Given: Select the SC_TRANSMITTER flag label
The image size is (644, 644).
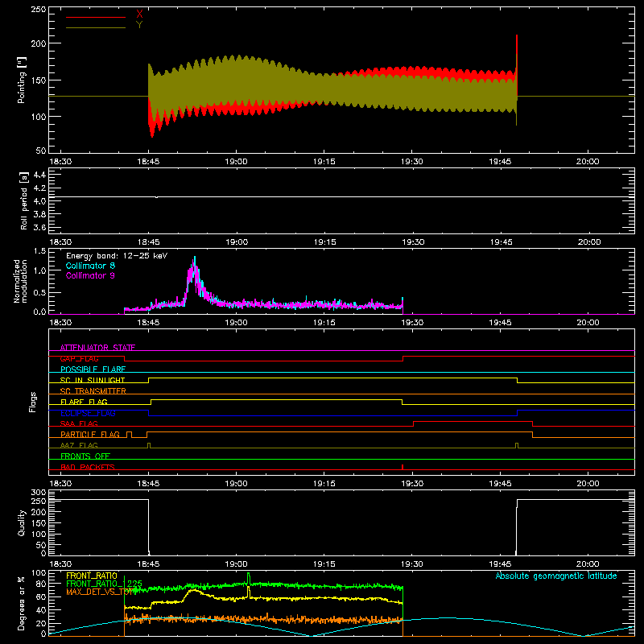Looking at the screenshot, I should (93, 391).
